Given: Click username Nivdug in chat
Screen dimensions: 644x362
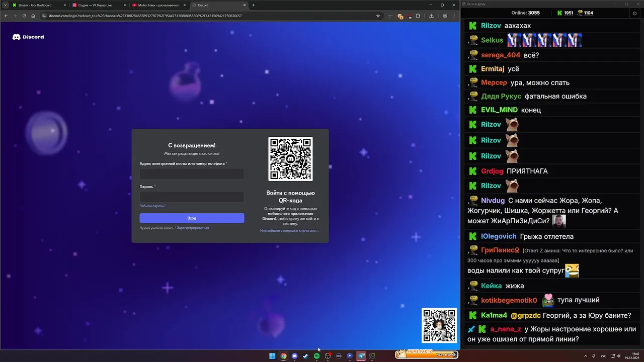Looking at the screenshot, I should 493,201.
